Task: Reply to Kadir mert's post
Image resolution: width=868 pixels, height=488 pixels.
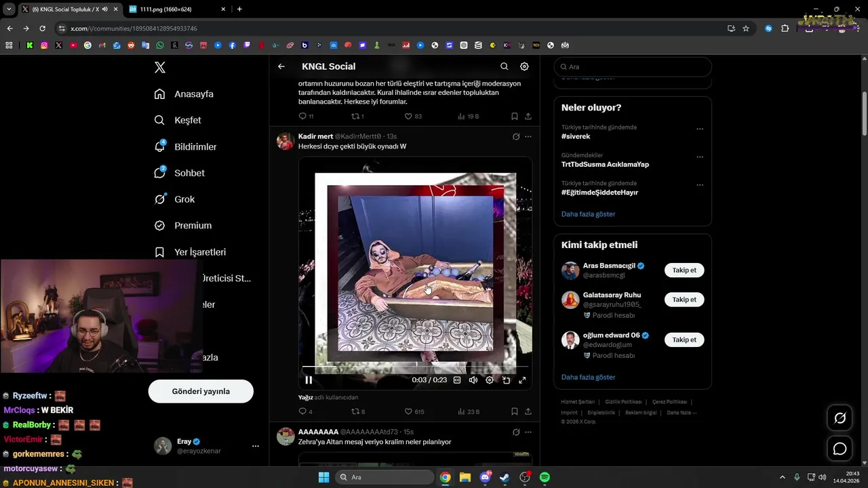Action: (306, 411)
